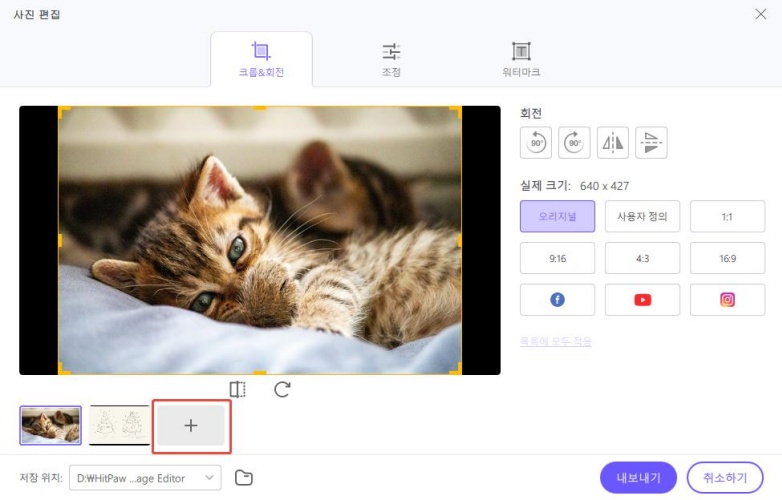Click the top-right crop corner handle
The height and width of the screenshot is (500, 782).
pos(456,112)
